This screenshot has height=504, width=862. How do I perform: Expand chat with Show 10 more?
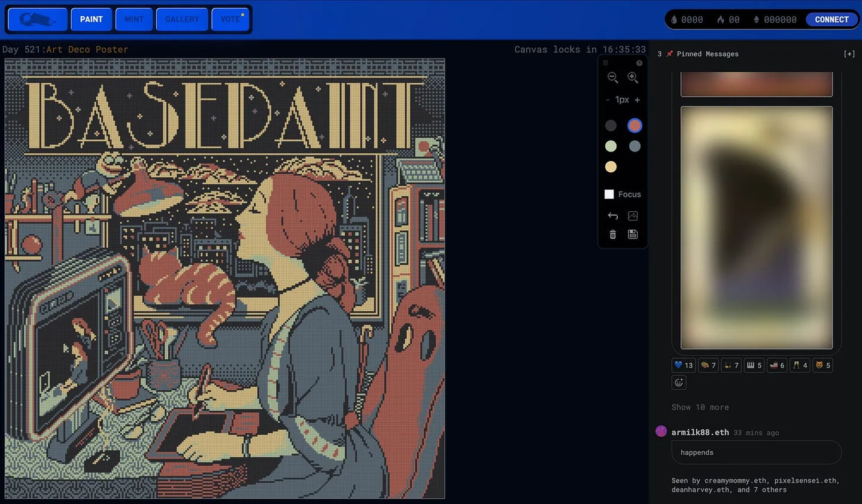[700, 407]
